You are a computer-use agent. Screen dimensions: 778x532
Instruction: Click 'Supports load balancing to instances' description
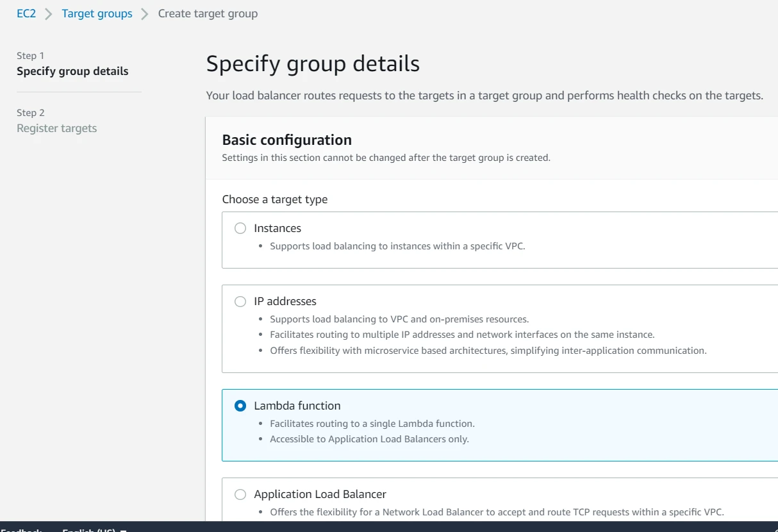(397, 245)
